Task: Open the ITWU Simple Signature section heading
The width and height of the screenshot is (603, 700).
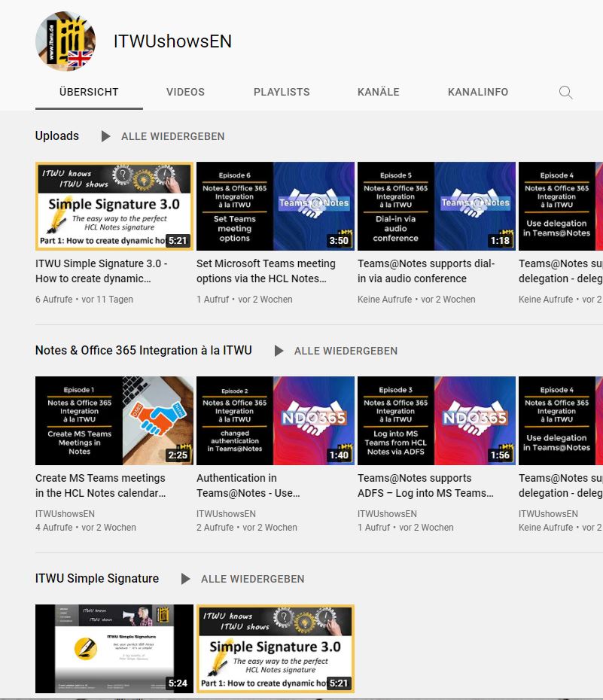Action: coord(97,579)
